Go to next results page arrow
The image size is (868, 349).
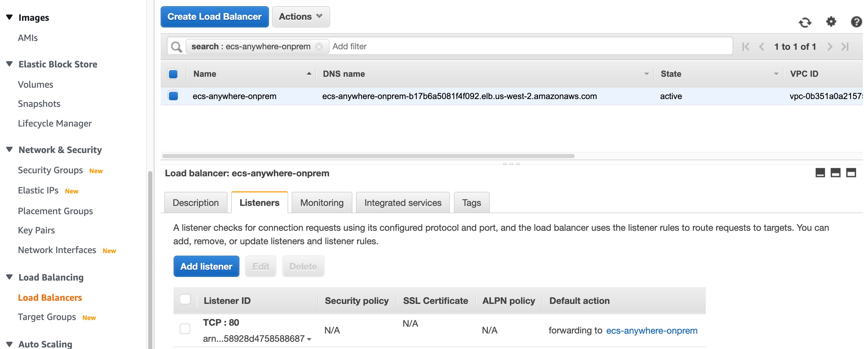point(830,46)
